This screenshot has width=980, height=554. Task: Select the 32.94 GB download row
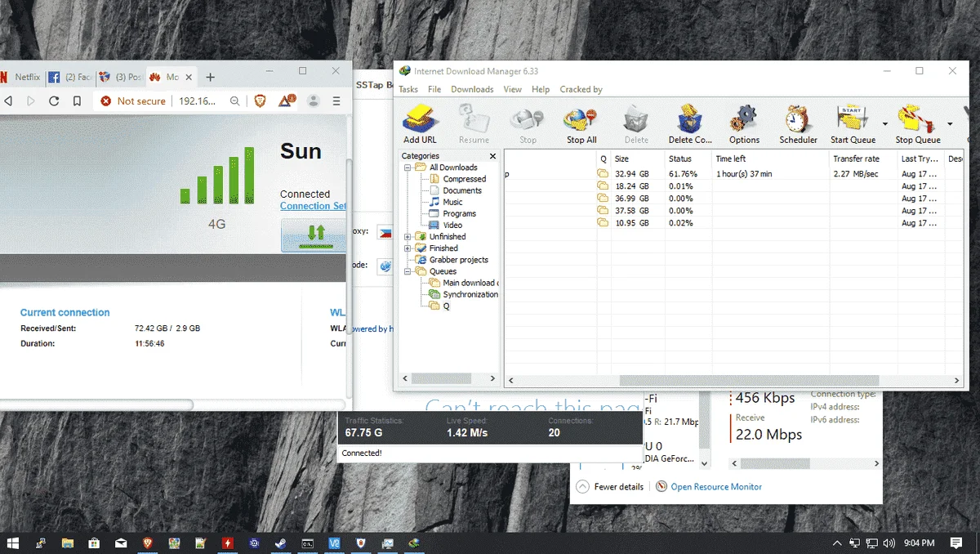tap(734, 174)
